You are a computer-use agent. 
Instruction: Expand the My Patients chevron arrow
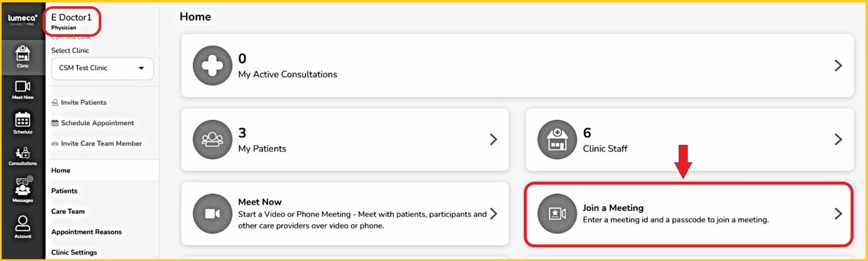(x=493, y=140)
